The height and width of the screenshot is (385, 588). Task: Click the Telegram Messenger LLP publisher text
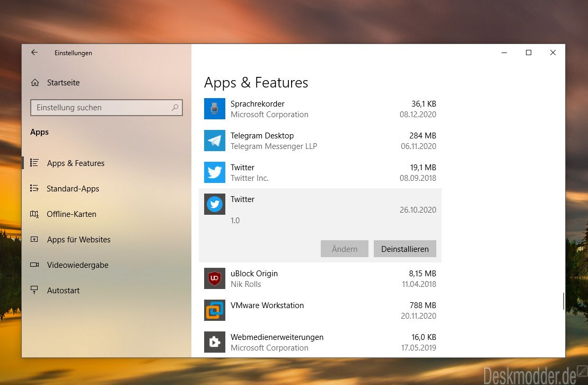[274, 146]
